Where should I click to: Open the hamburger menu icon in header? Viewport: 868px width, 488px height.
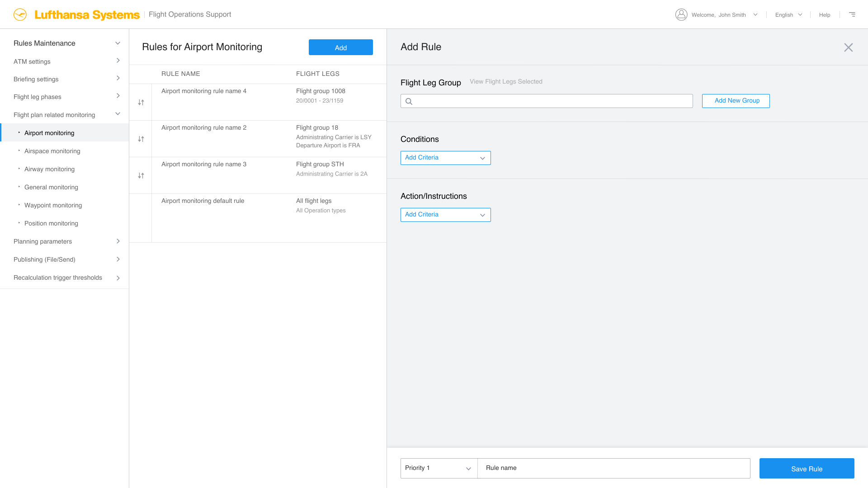point(852,14)
